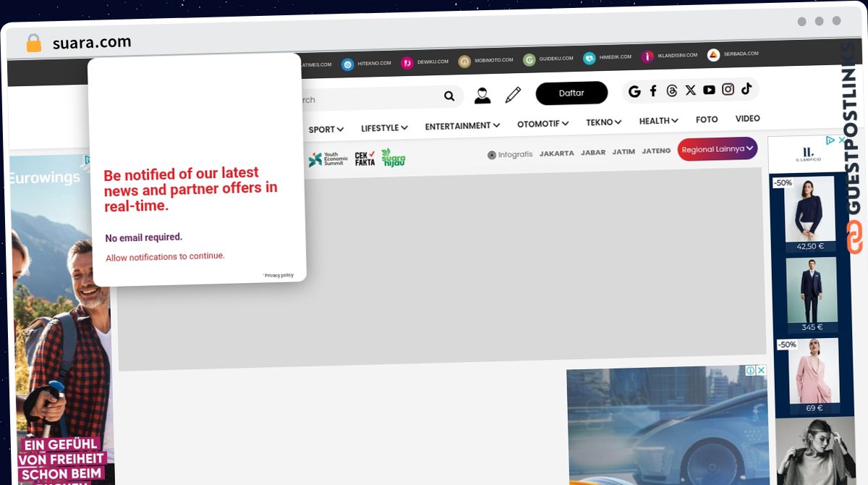
Task: Click the Himedik.com text label
Action: click(x=616, y=57)
